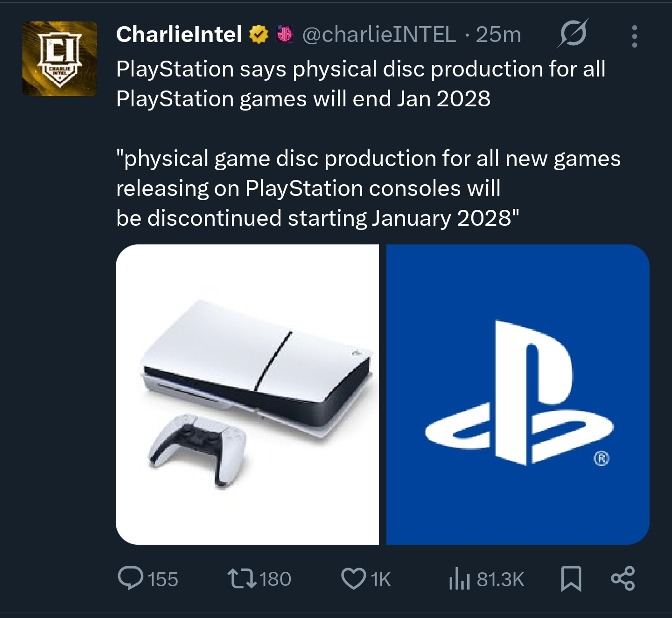Image resolution: width=672 pixels, height=618 pixels.
Task: Click the 81.3K views count
Action: tap(500, 579)
